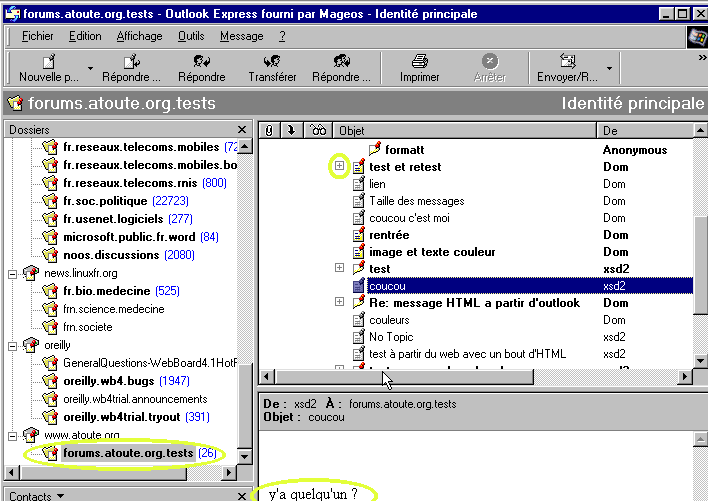Open the Message menu
The image size is (708, 501).
pos(242,36)
